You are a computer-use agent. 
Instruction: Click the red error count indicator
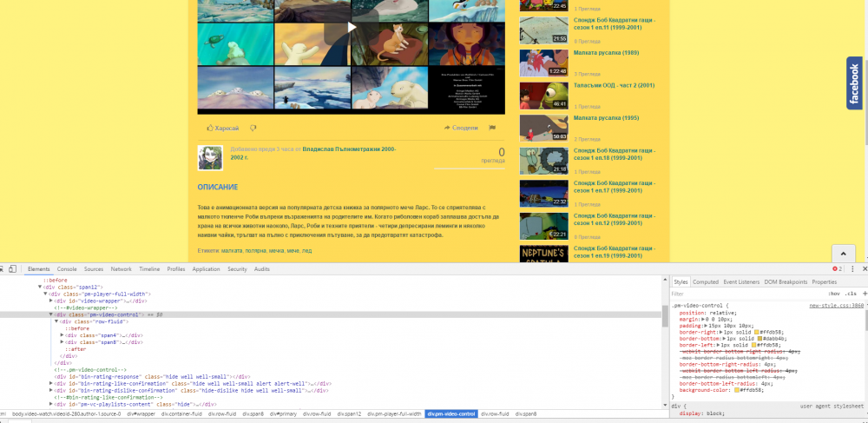(837, 269)
